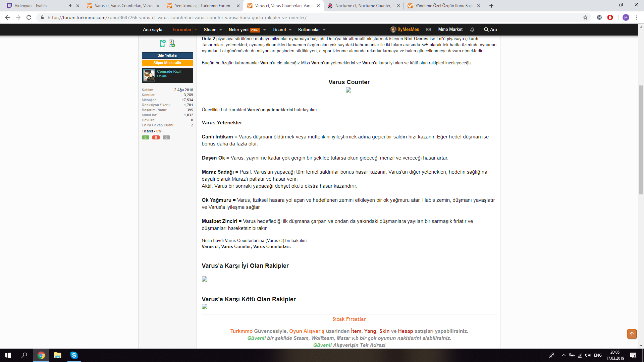644x362 pixels.
Task: Open the notifications bell icon
Action: click(x=472, y=29)
